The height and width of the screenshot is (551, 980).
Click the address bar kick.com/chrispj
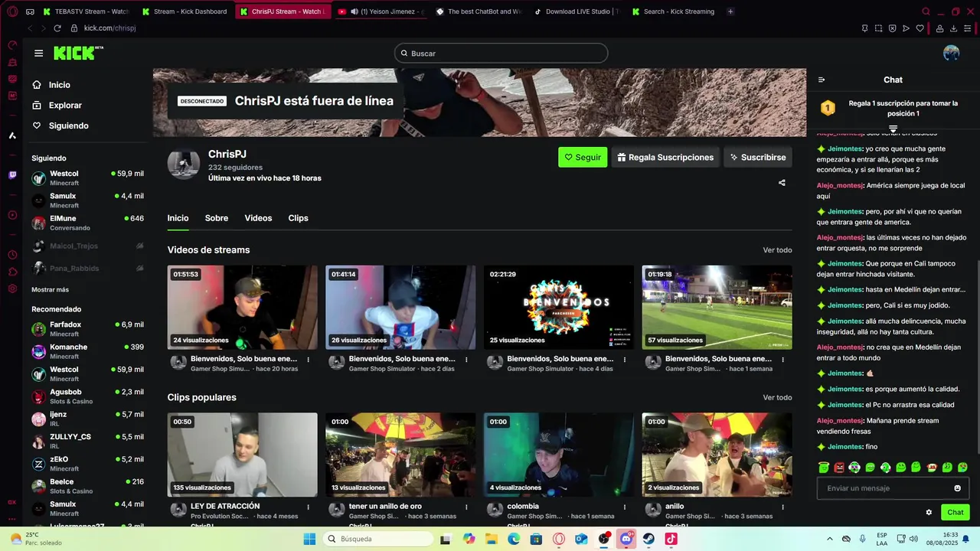[x=109, y=28]
